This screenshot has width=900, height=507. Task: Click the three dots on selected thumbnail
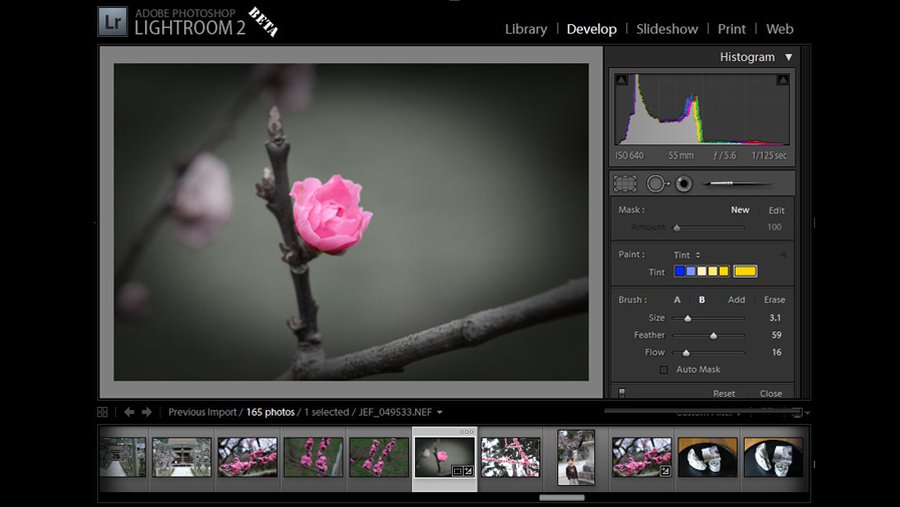click(467, 432)
